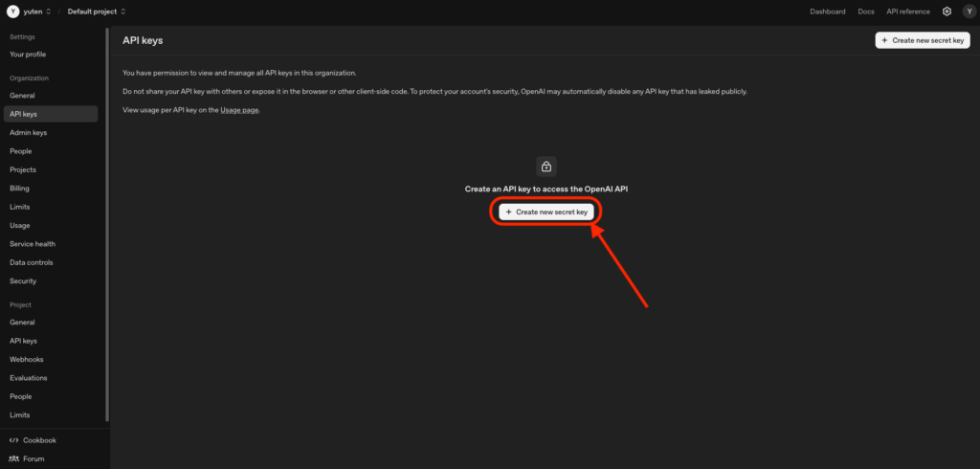
Task: Click Create new secret key in top right
Action: 924,40
